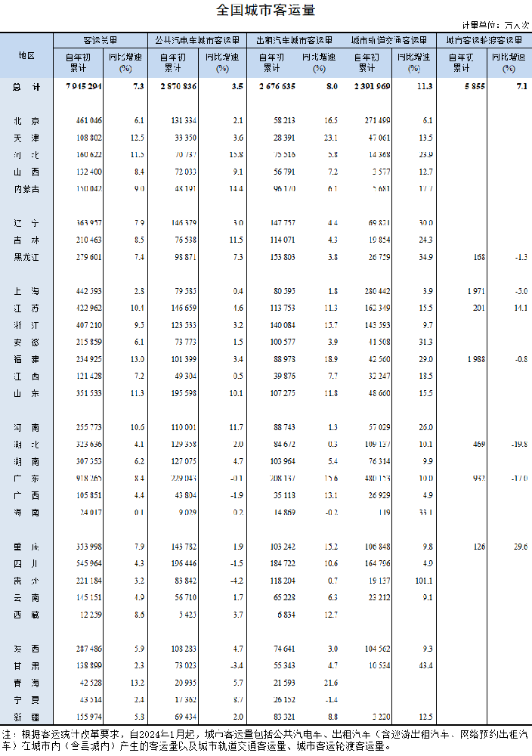Click Jiangsu's total 422 962
This screenshot has width=532, height=756.
[89, 308]
